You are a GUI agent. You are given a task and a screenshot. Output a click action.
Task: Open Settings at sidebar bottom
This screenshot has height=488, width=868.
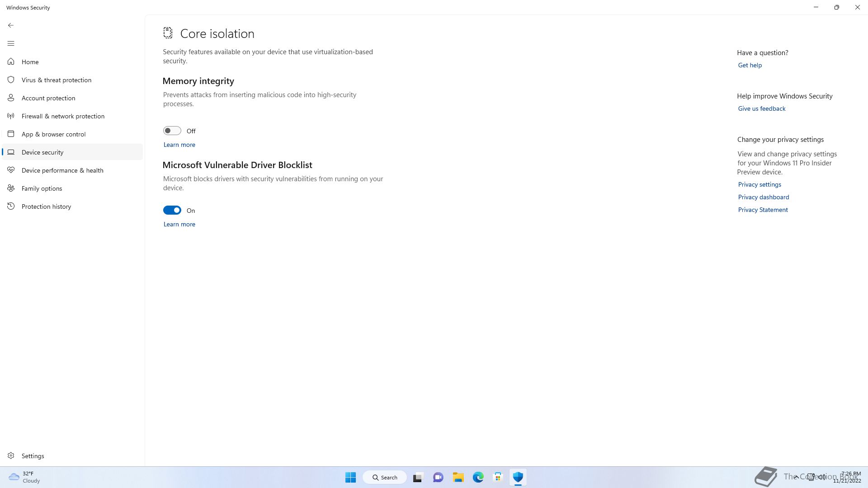point(72,455)
